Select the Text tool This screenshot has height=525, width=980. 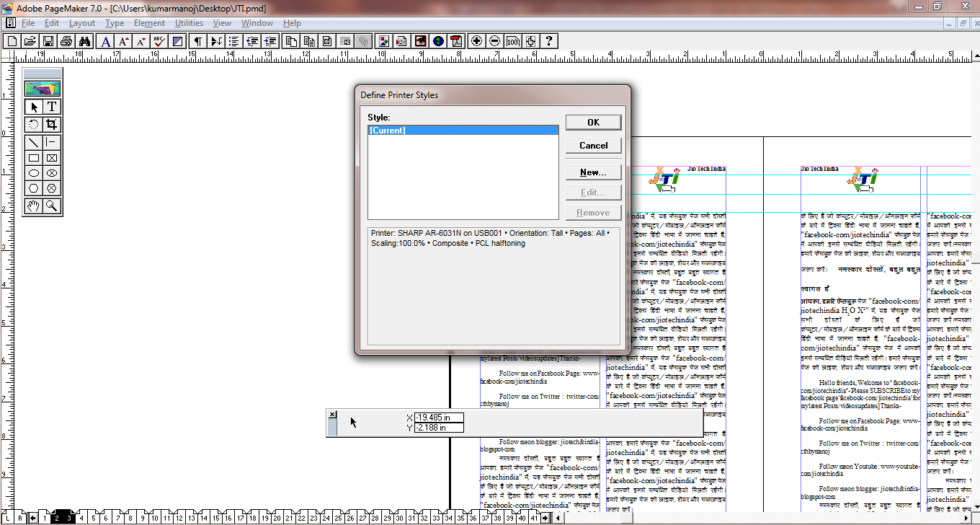[53, 106]
